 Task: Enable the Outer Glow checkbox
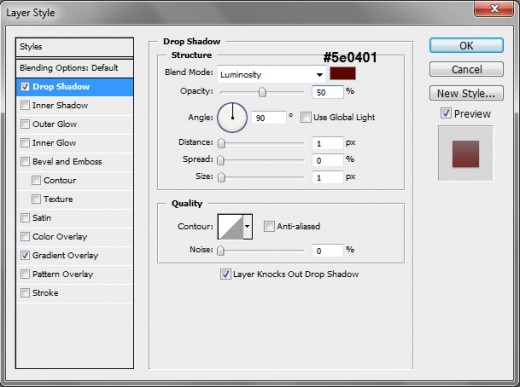25,124
